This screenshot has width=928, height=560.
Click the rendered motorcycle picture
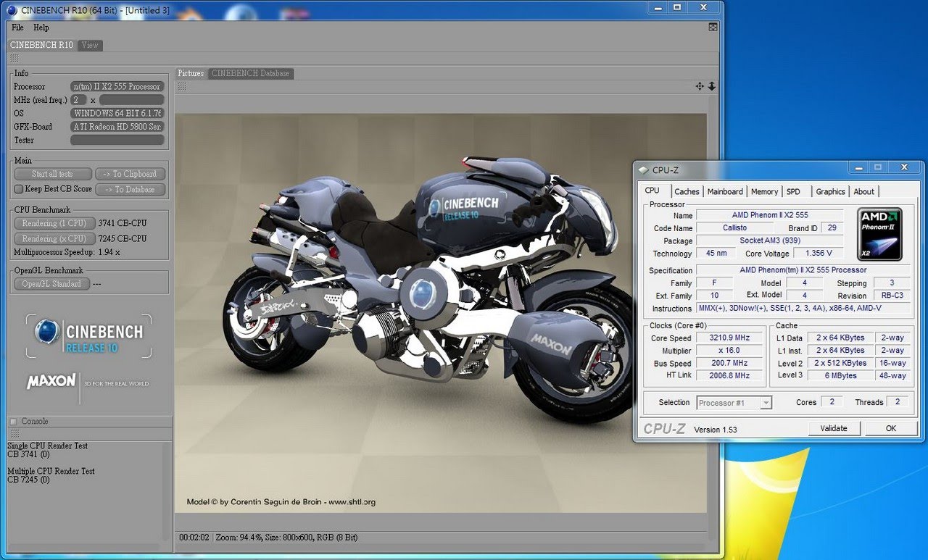coord(440,313)
